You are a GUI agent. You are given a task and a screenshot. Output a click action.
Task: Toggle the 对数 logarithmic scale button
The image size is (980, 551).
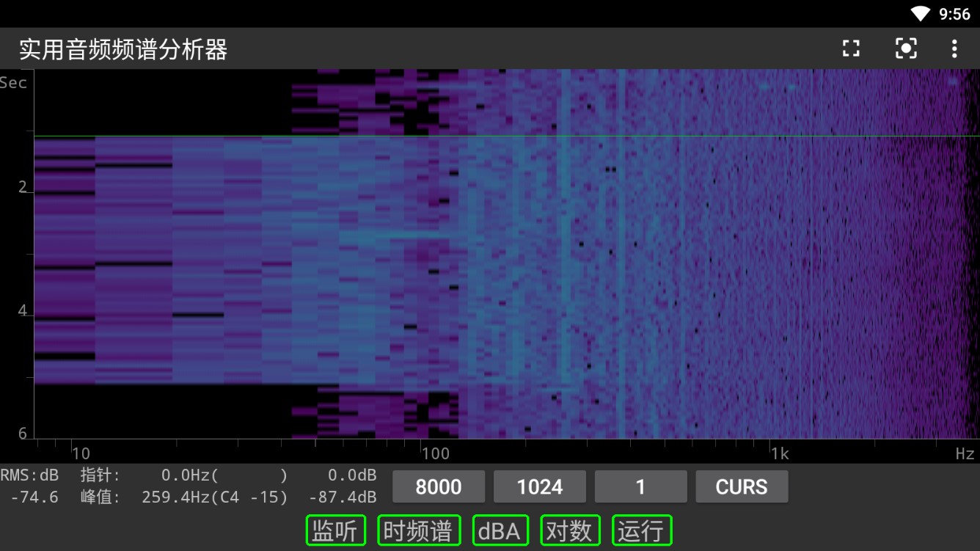[x=570, y=530]
